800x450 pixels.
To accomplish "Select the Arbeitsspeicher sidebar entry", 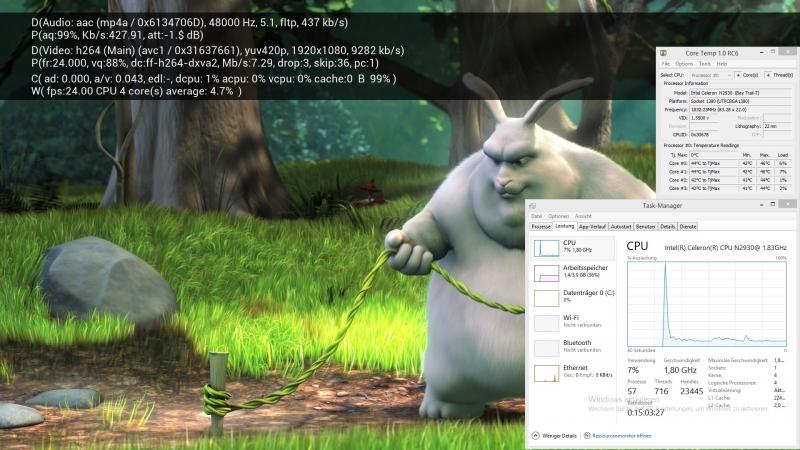I will 572,272.
